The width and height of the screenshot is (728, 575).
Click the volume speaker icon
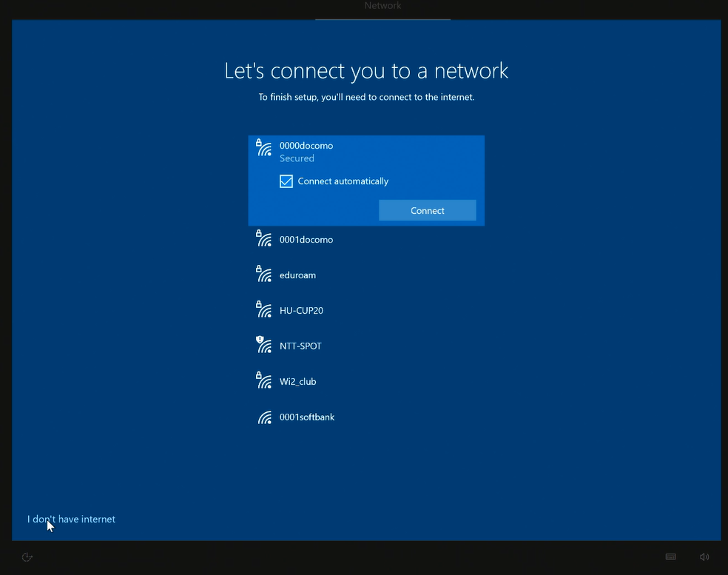point(704,557)
